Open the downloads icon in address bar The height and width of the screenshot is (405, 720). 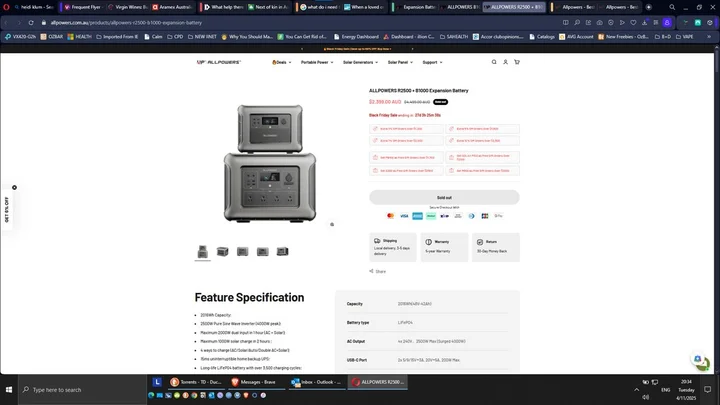point(645,22)
